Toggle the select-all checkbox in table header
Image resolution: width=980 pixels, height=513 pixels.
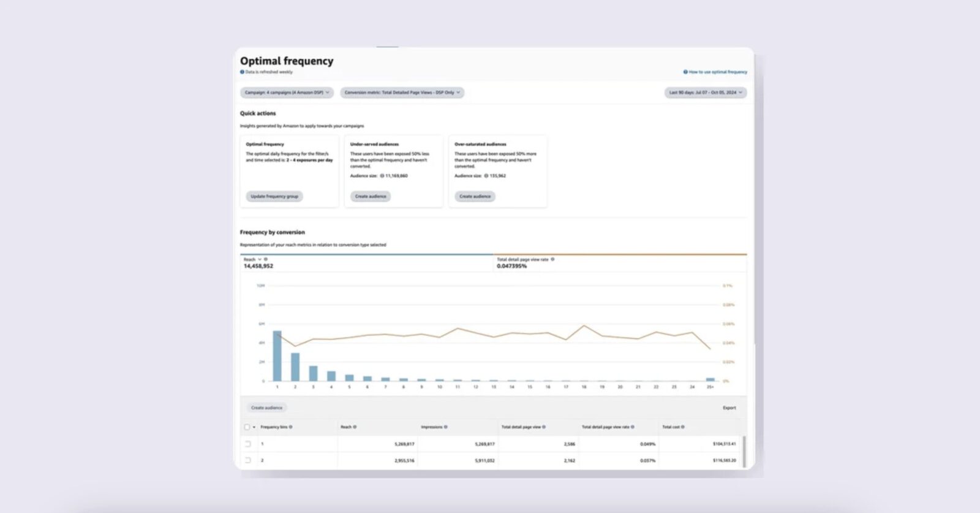247,427
